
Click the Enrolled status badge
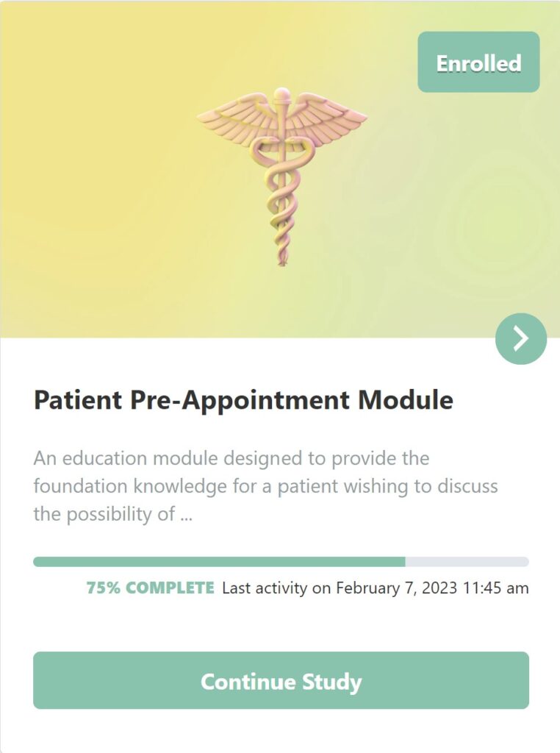click(478, 63)
